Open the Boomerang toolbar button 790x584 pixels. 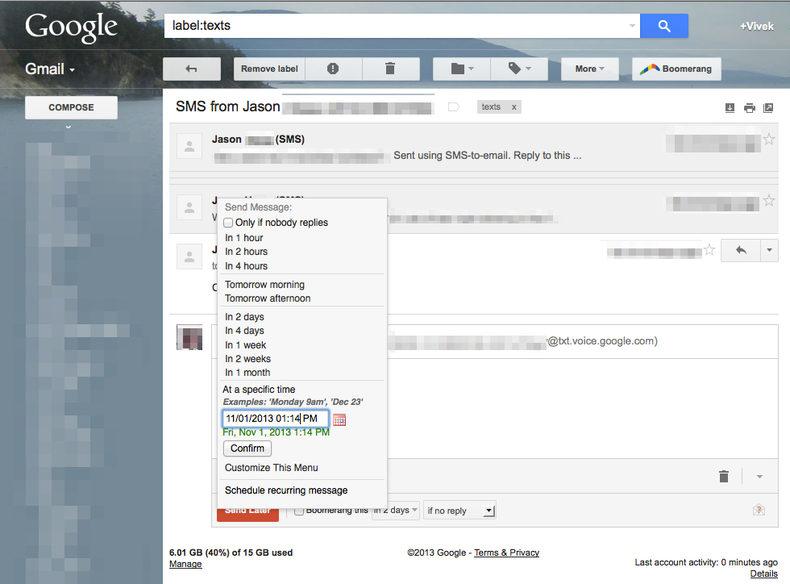point(676,69)
